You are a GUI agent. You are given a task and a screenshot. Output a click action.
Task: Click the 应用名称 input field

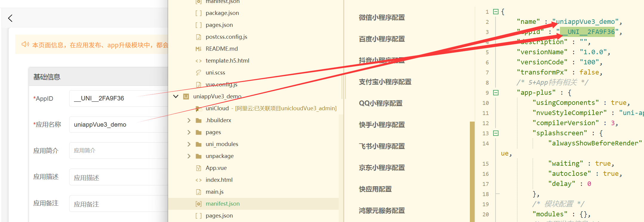click(119, 125)
